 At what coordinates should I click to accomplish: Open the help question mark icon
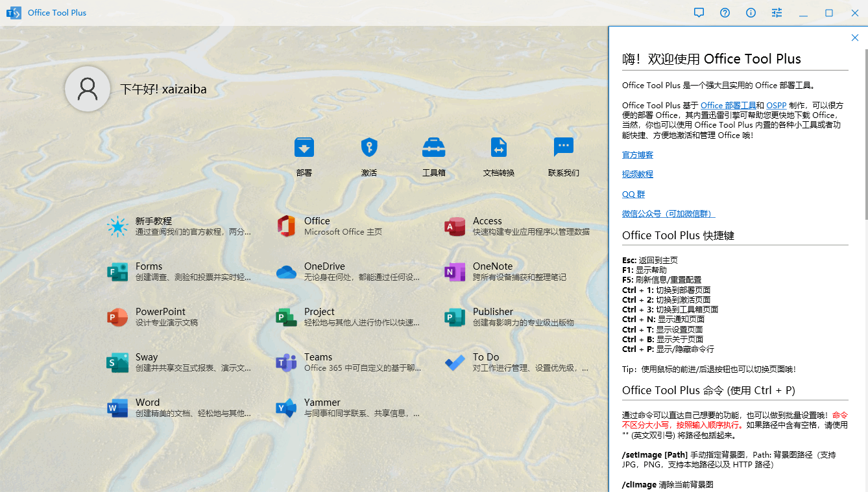point(725,12)
